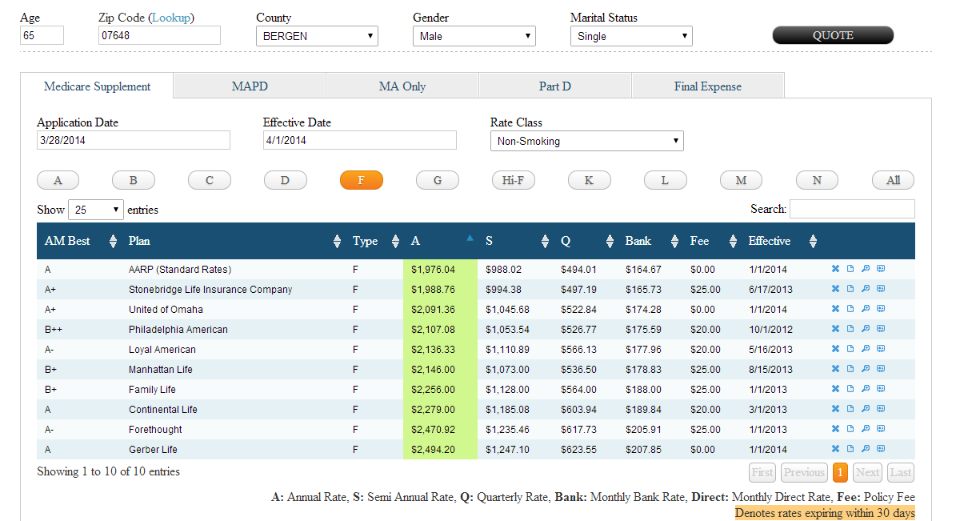
Task: Click the table Search input field
Action: tap(852, 210)
